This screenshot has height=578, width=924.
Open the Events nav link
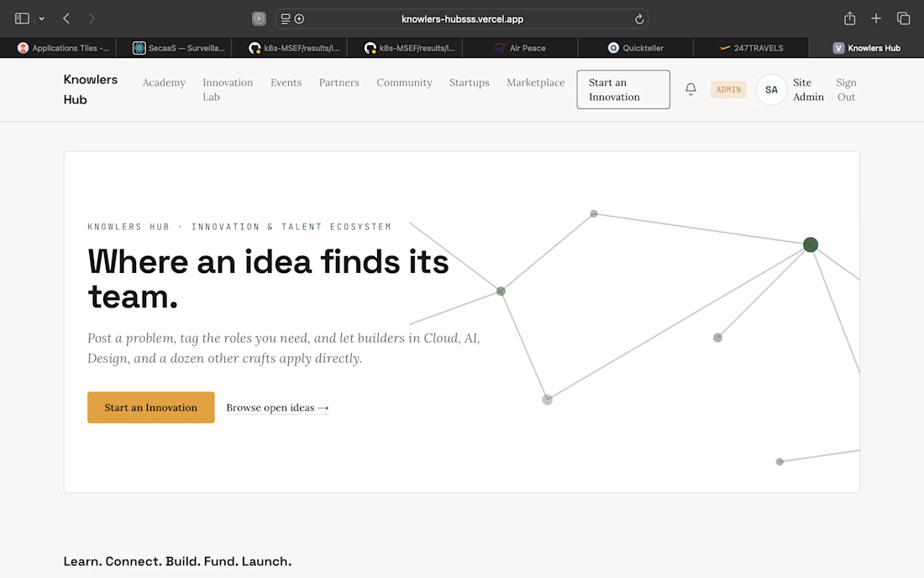(x=286, y=82)
